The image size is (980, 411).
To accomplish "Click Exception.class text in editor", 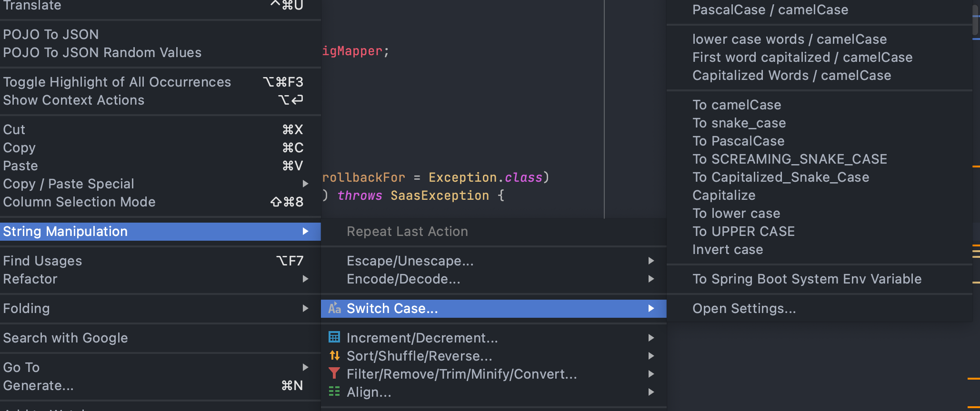I will click(x=485, y=177).
